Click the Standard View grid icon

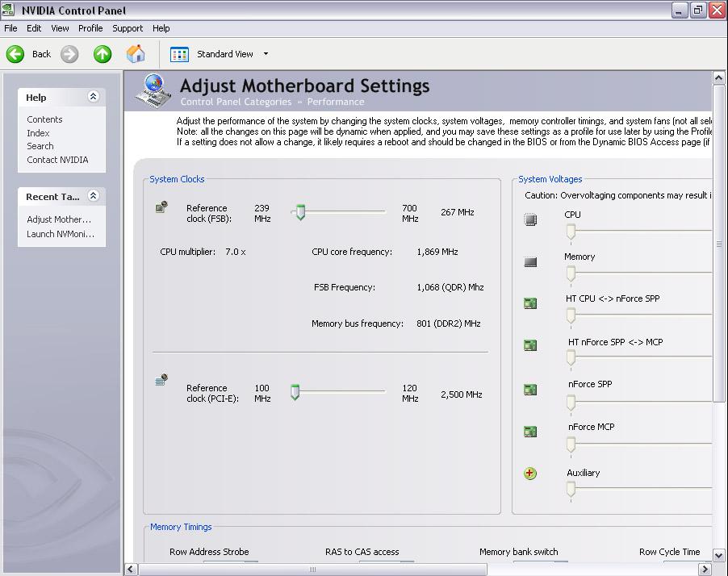tap(179, 54)
